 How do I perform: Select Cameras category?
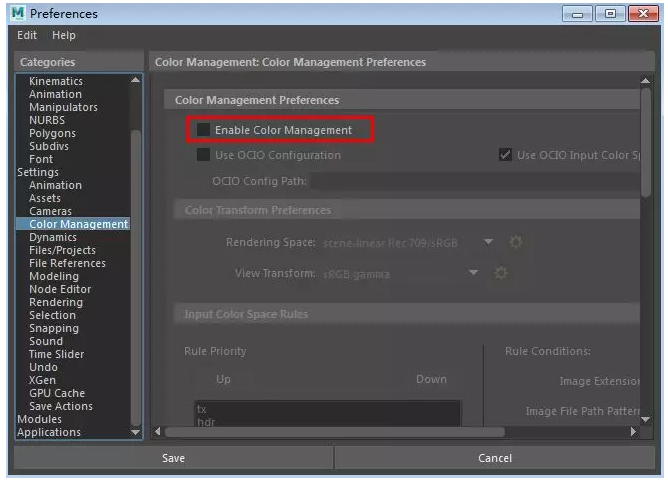50,211
